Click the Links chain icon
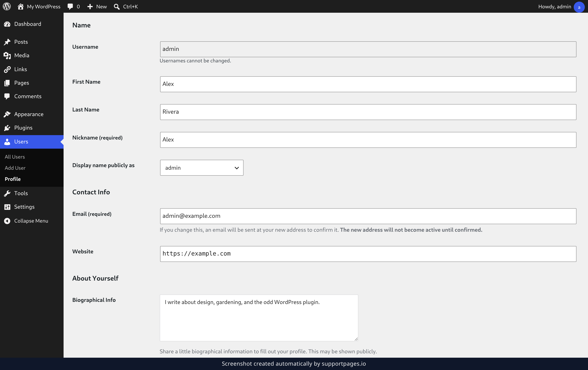The height and width of the screenshot is (370, 588). click(x=7, y=69)
